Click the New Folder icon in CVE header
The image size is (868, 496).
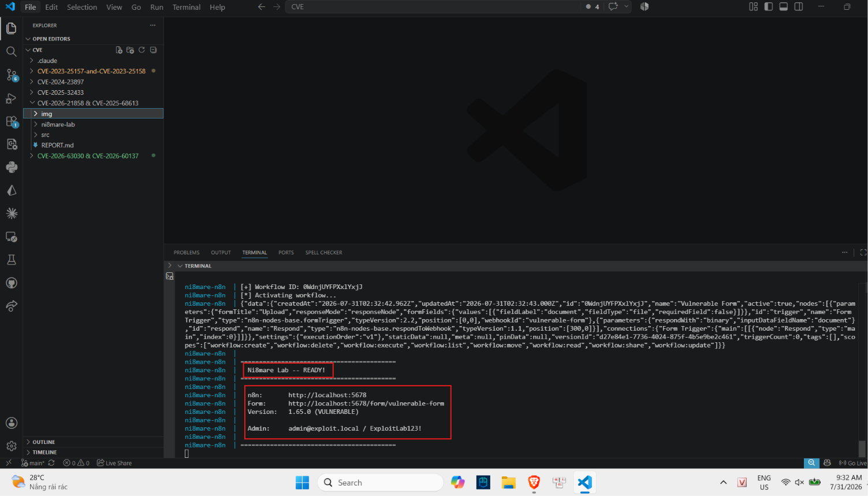click(131, 50)
